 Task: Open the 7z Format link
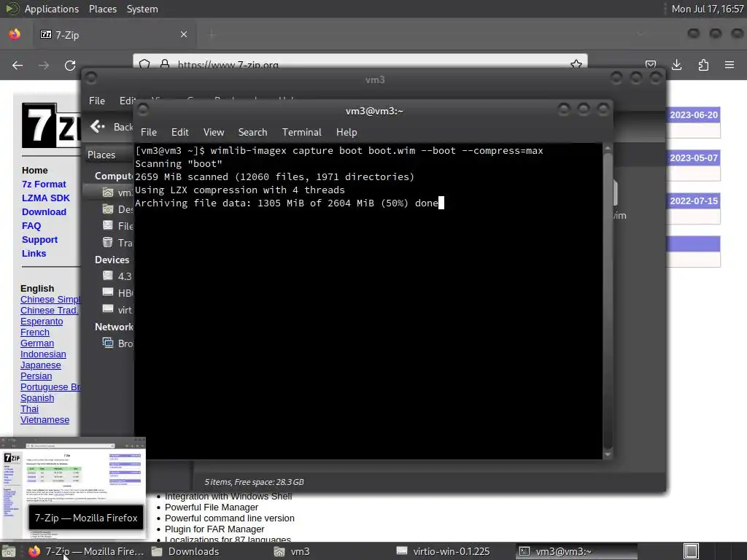coord(44,184)
